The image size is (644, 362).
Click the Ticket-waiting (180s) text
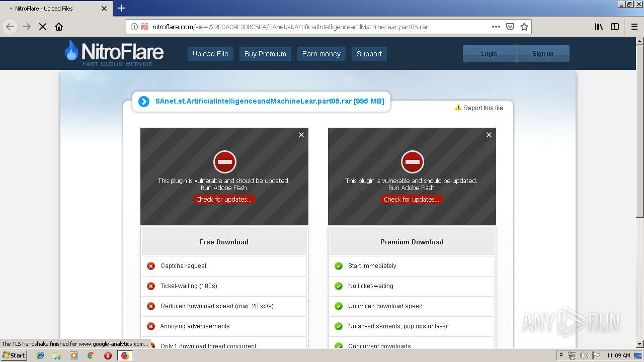pyautogui.click(x=189, y=286)
